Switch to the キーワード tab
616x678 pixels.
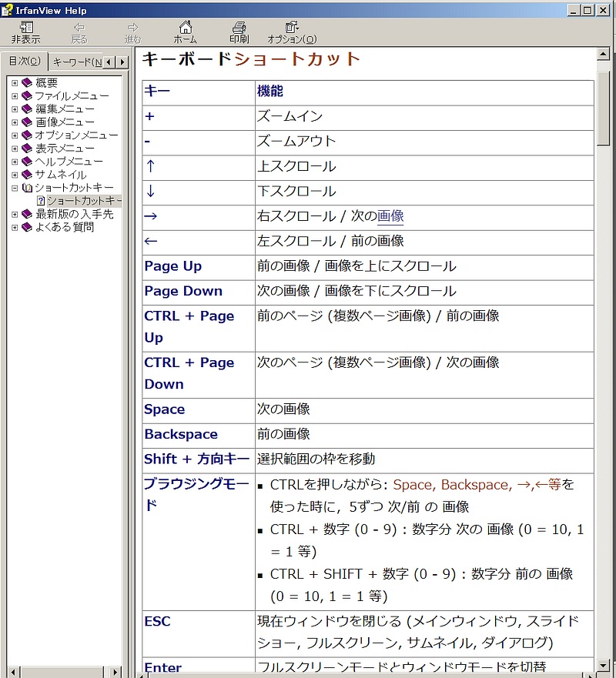(x=75, y=62)
